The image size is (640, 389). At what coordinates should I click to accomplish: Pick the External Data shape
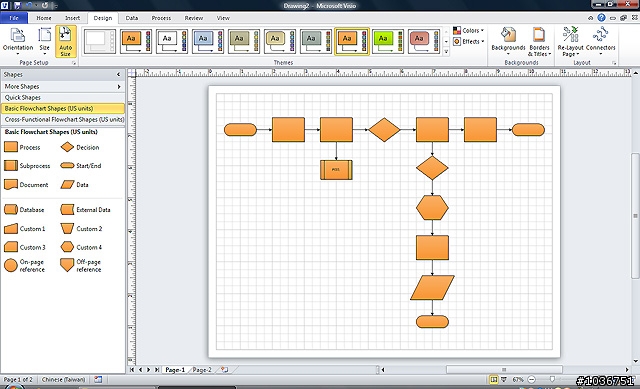pos(85,210)
